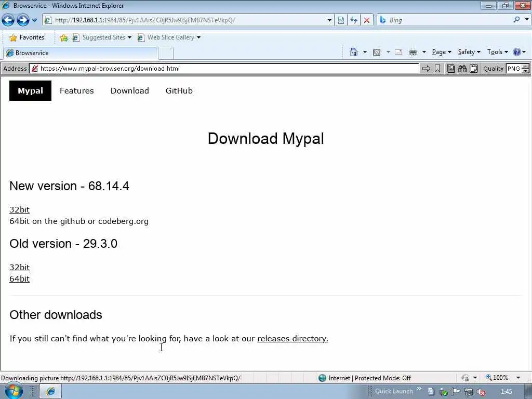Click the Browservice clipboard icon
Viewport: 532px width, 399px height.
point(474,69)
